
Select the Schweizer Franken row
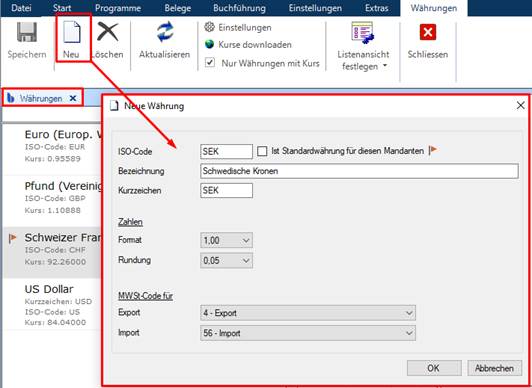tap(52, 253)
